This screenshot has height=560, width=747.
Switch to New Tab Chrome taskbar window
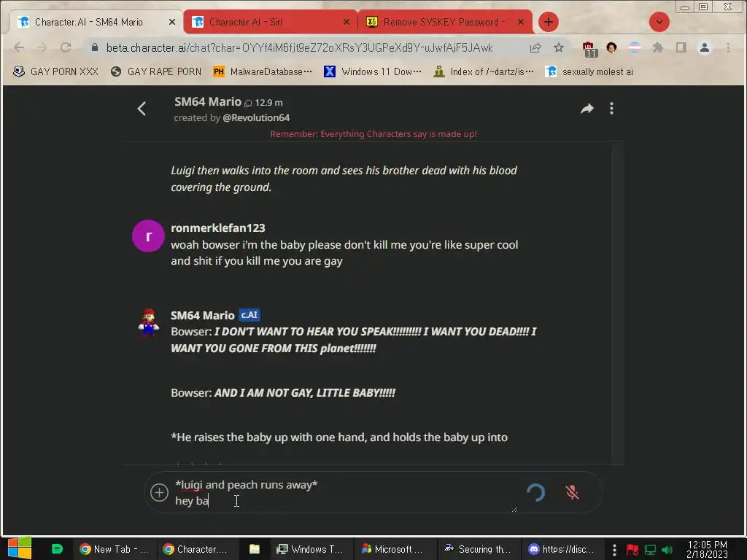point(114,549)
